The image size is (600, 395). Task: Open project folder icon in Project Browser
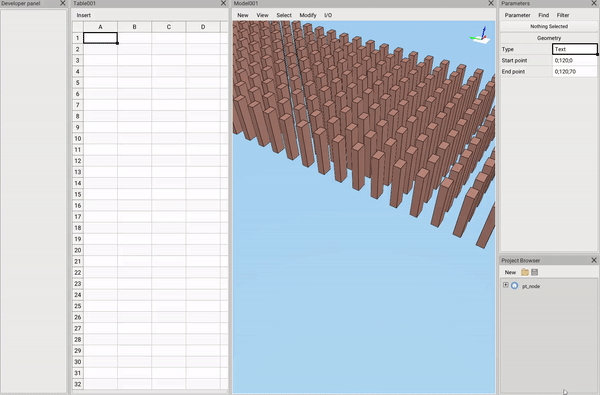tap(525, 272)
